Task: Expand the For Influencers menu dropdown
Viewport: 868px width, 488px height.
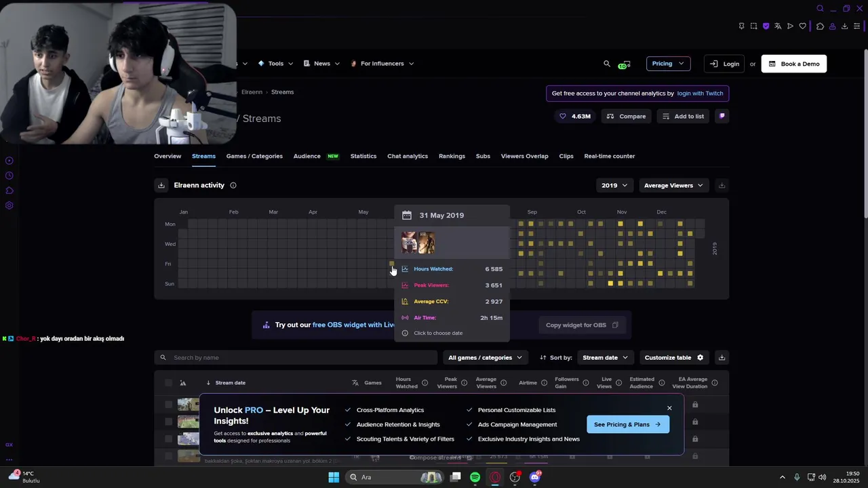Action: point(382,64)
